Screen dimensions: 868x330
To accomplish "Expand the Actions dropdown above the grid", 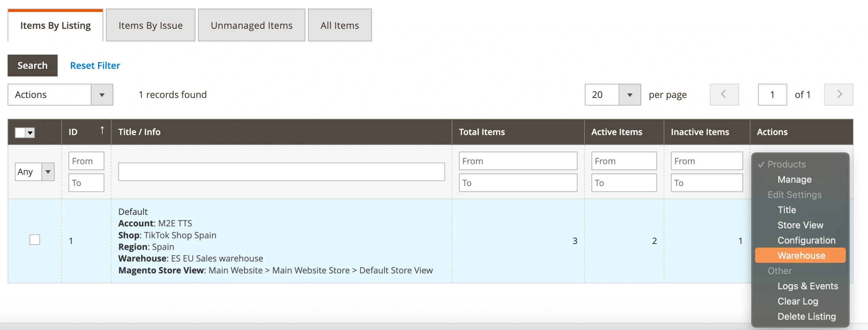I will pos(102,95).
